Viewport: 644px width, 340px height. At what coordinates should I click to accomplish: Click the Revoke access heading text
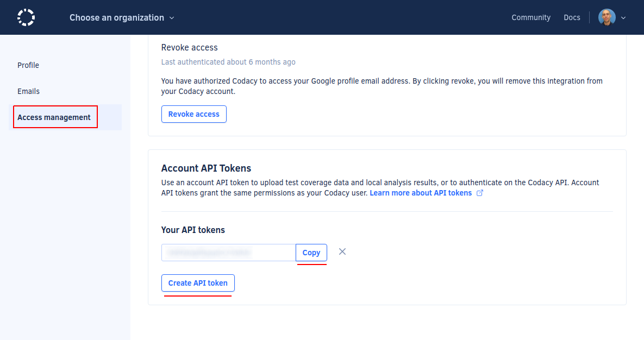(x=189, y=48)
